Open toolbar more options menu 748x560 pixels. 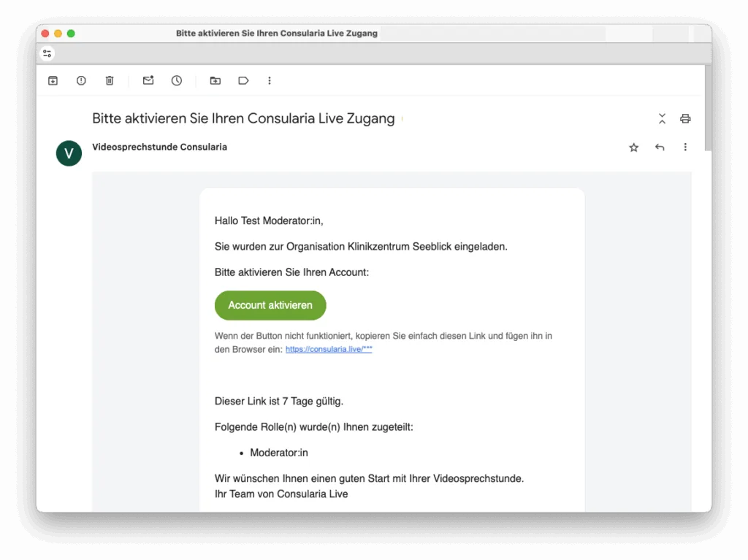270,80
